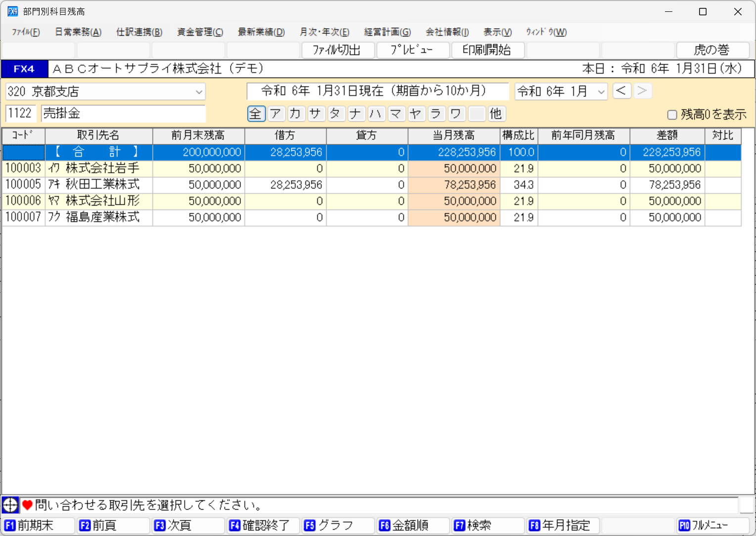Go to next page with F3 次頁
This screenshot has height=536, width=756.
point(188,525)
